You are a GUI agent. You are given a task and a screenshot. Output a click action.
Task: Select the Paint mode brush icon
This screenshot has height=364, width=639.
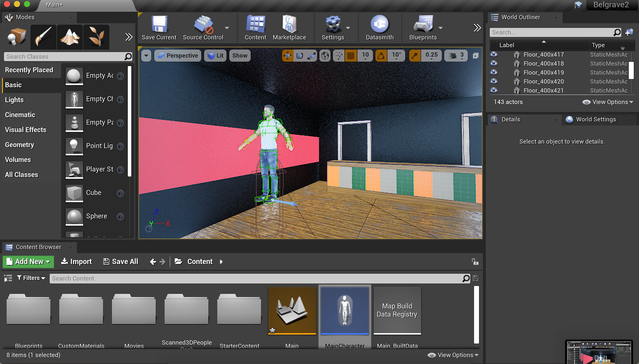pos(43,37)
